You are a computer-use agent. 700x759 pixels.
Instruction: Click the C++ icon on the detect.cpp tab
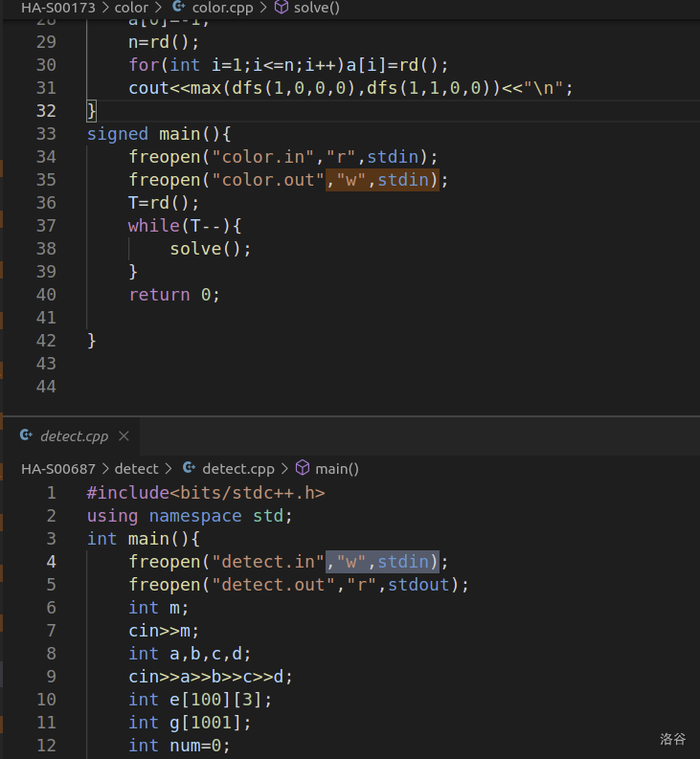coord(26,436)
